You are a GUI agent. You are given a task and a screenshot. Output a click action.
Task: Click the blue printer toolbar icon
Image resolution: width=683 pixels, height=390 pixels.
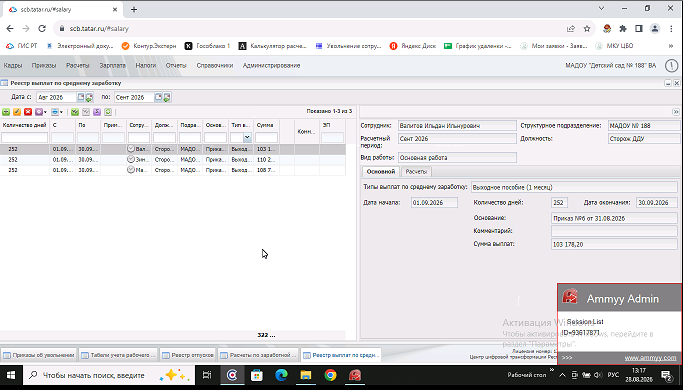click(x=55, y=112)
